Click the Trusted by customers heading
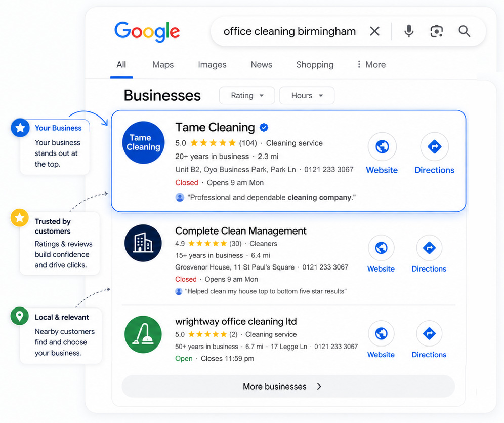Screen dimensions: 504x423 click(53, 226)
